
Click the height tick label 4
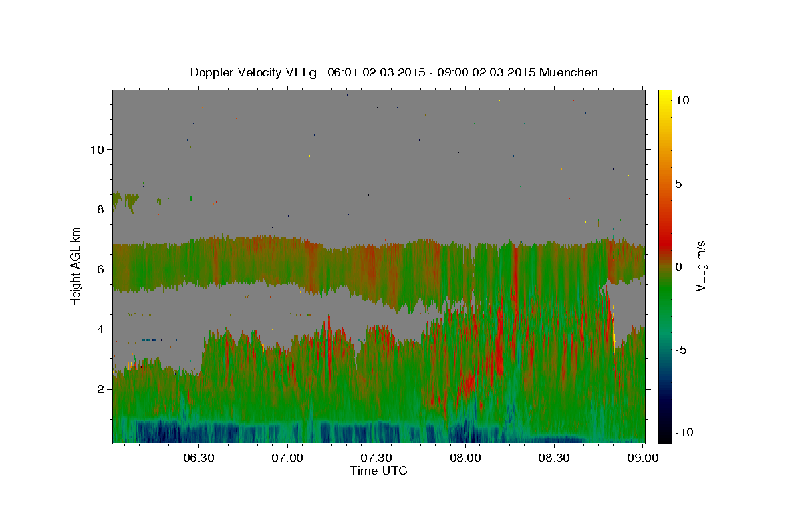pyautogui.click(x=101, y=329)
